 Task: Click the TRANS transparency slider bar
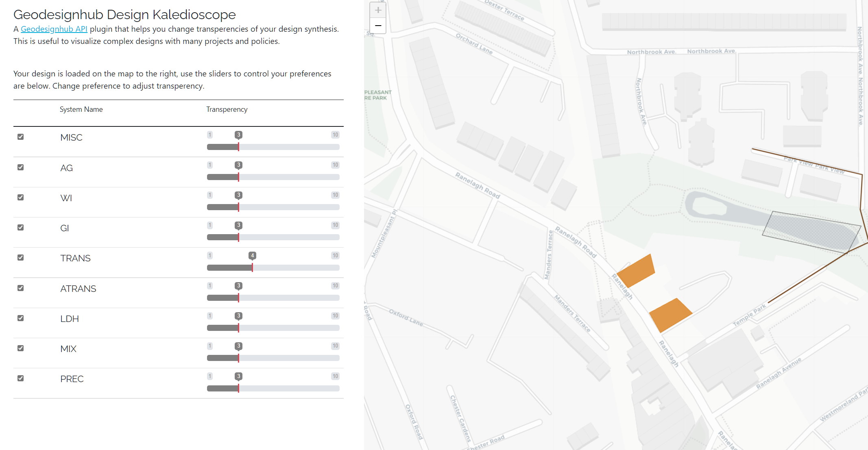coord(273,268)
